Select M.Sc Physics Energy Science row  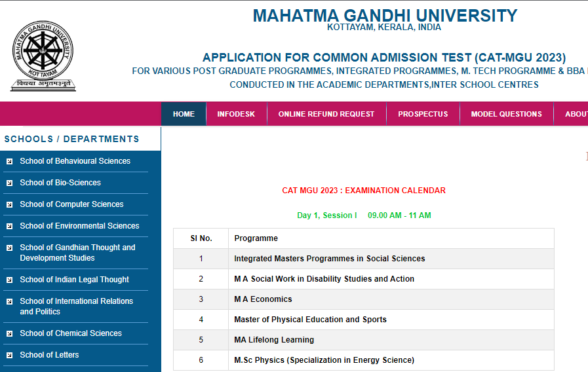point(364,360)
